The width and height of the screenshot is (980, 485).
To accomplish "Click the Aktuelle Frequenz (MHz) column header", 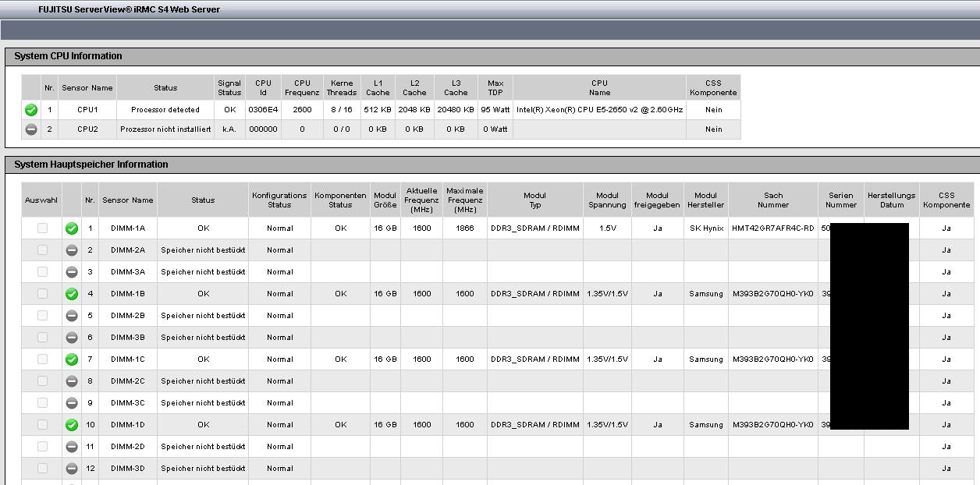I will coord(422,200).
